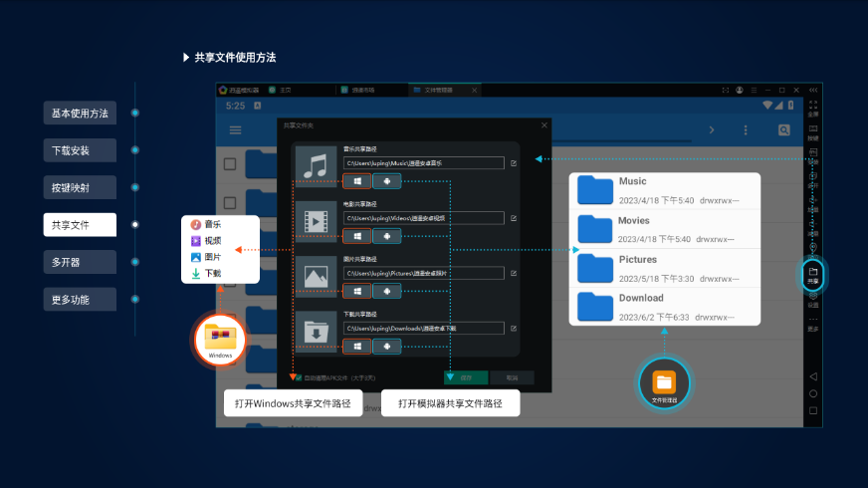Edit the picture share path
The width and height of the screenshot is (868, 488).
pyautogui.click(x=514, y=273)
